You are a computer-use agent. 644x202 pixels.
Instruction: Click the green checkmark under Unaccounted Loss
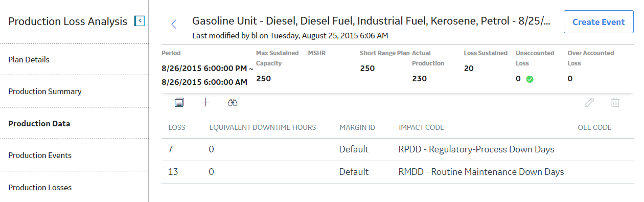pos(530,79)
